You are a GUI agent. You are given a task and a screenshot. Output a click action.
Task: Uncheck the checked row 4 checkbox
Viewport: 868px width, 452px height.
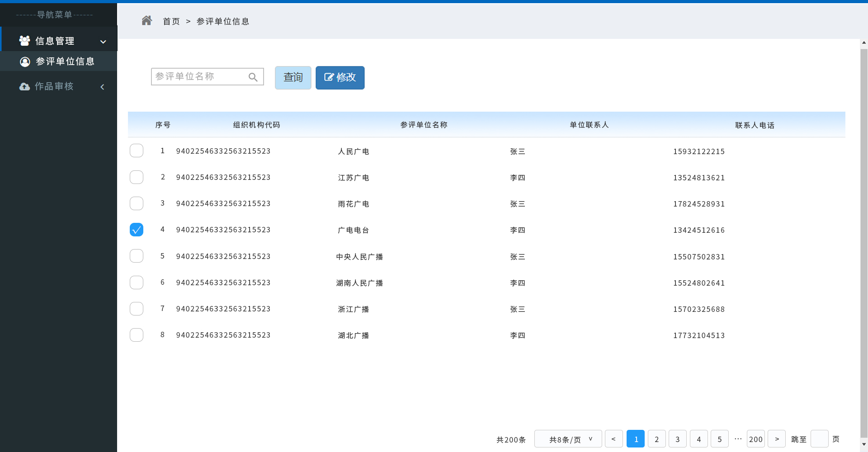click(x=137, y=230)
